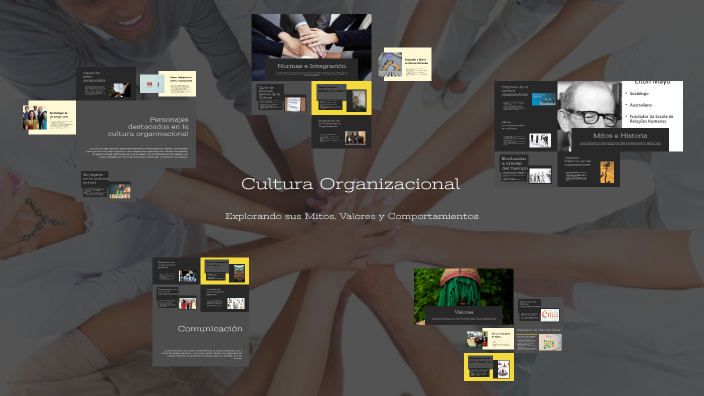The image size is (704, 396).
Task: Click the description paragraph under Comunicación heading
Action: coord(203,354)
